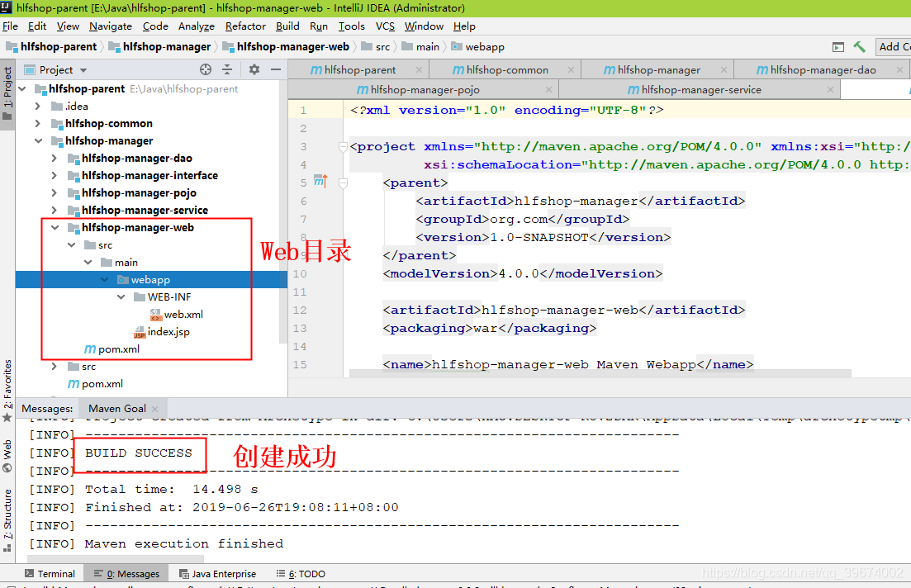Image resolution: width=911 pixels, height=588 pixels.
Task: Click the Maven parent gutter icon on line 5
Action: coord(320,182)
